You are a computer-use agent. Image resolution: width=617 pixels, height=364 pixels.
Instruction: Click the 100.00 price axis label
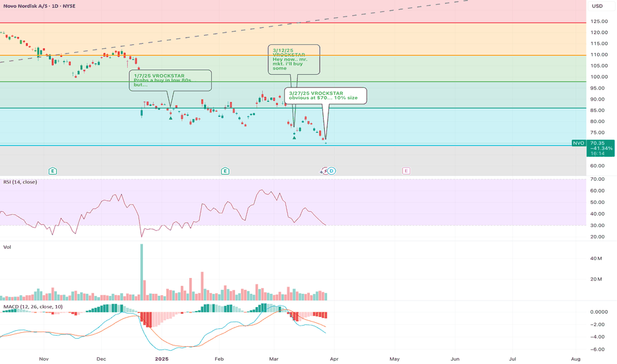click(600, 77)
